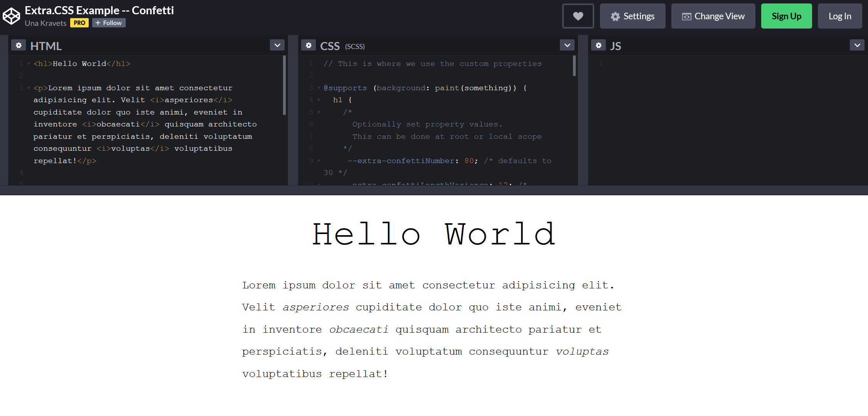Open the CSS panel gear settings
868x416 pixels.
pyautogui.click(x=308, y=45)
